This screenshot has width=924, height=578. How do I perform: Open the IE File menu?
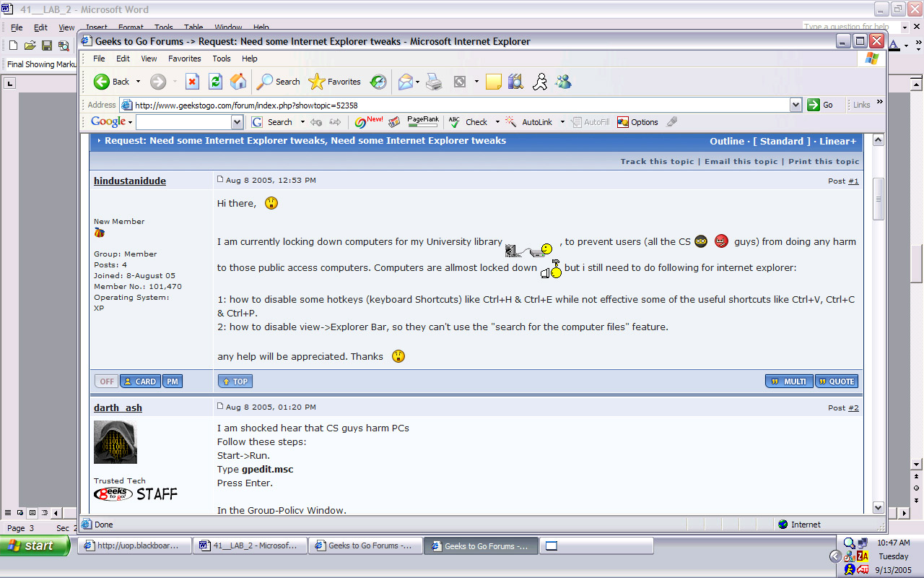click(99, 59)
